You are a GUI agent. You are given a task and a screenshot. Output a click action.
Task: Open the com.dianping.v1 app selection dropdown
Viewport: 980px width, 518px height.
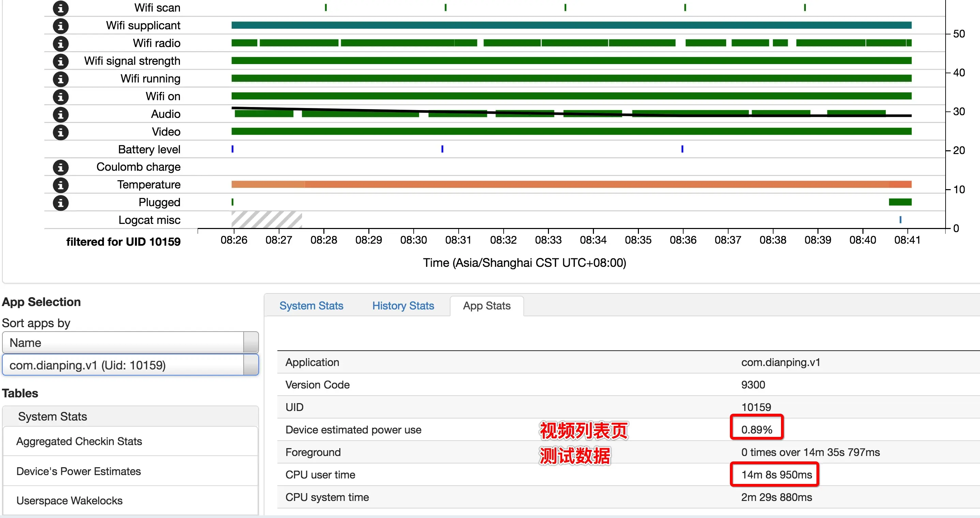[x=130, y=365]
